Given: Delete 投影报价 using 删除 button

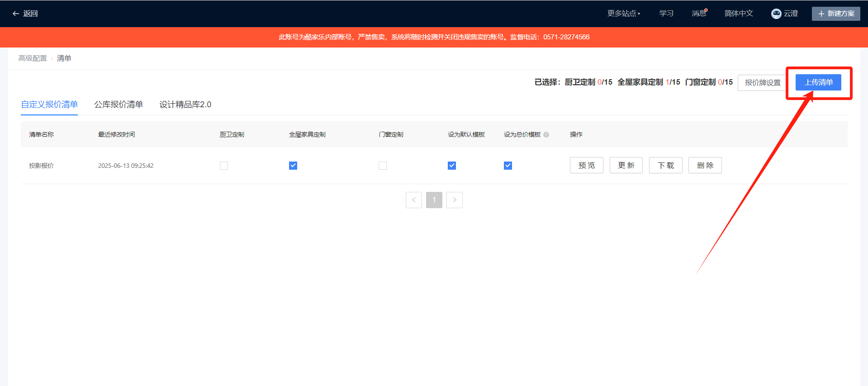Looking at the screenshot, I should tap(705, 166).
